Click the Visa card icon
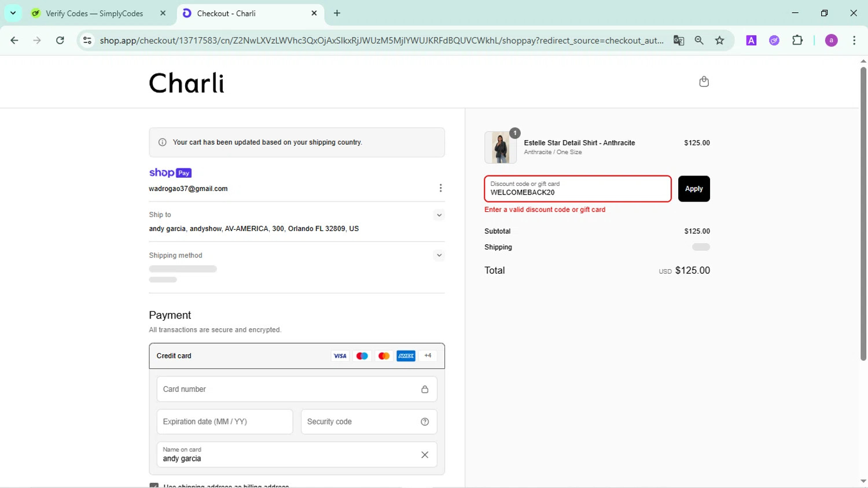Image resolution: width=868 pixels, height=488 pixels. (340, 356)
